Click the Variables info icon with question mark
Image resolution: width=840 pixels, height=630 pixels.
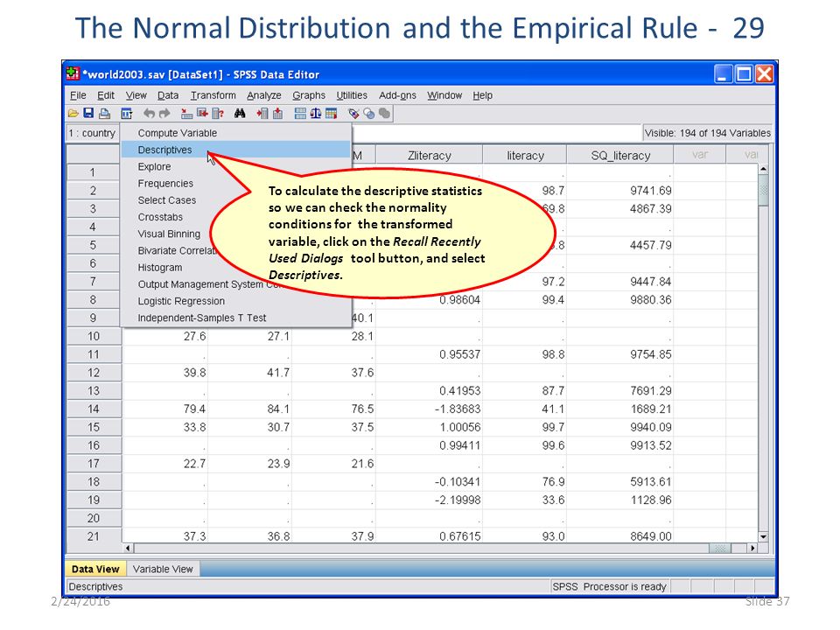coord(218,114)
